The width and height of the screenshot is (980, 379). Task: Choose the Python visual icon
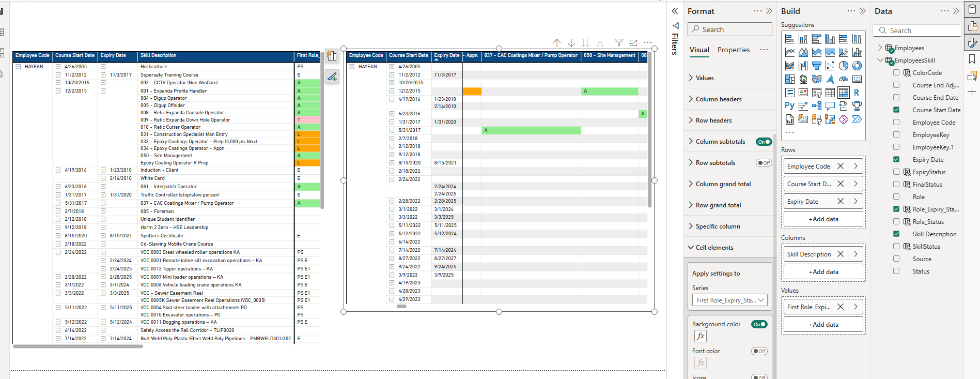tap(790, 106)
